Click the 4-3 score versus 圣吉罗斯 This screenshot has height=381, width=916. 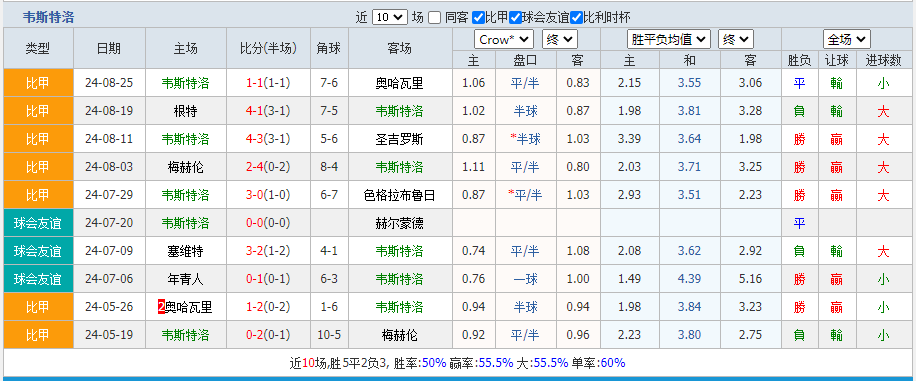(254, 139)
